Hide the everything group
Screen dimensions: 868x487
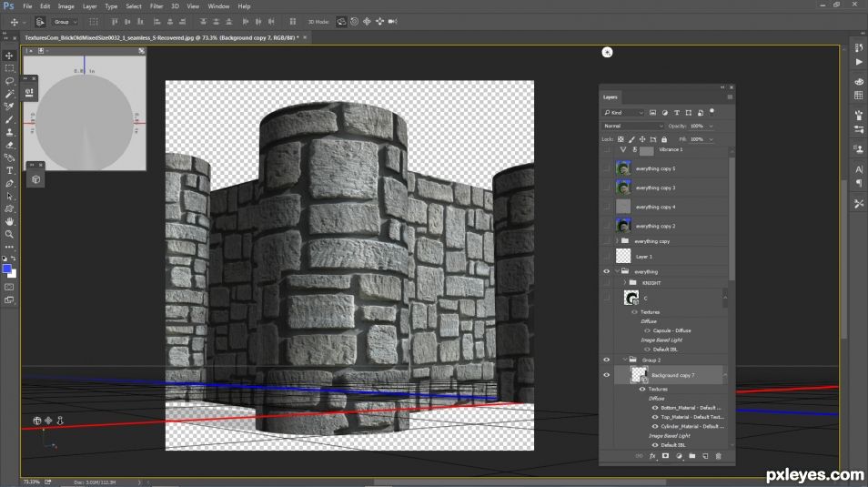[x=606, y=271]
